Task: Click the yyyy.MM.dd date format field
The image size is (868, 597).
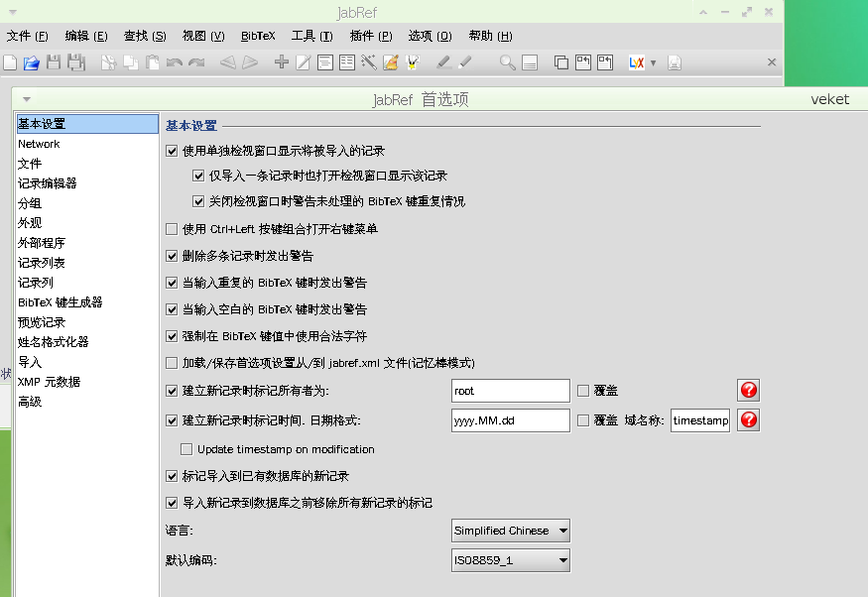Action: point(511,420)
